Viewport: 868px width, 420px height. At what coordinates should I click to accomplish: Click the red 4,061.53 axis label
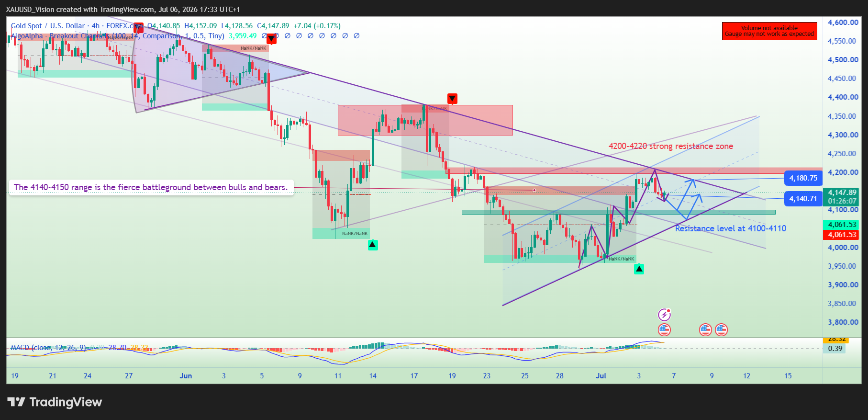pyautogui.click(x=842, y=235)
